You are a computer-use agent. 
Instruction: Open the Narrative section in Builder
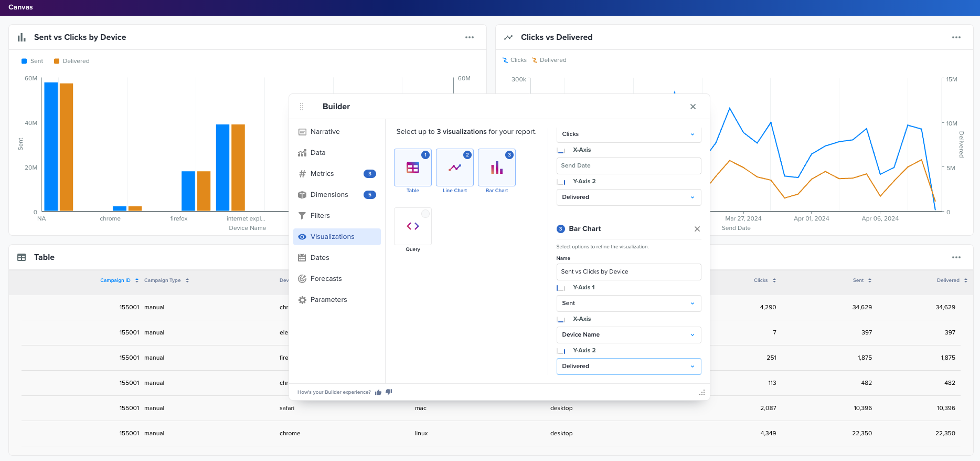click(x=337, y=132)
